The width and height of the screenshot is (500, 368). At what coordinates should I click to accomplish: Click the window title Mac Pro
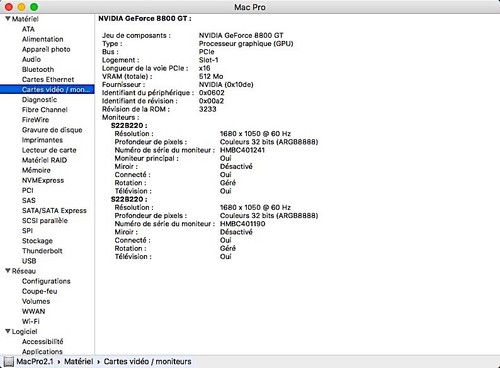[250, 7]
